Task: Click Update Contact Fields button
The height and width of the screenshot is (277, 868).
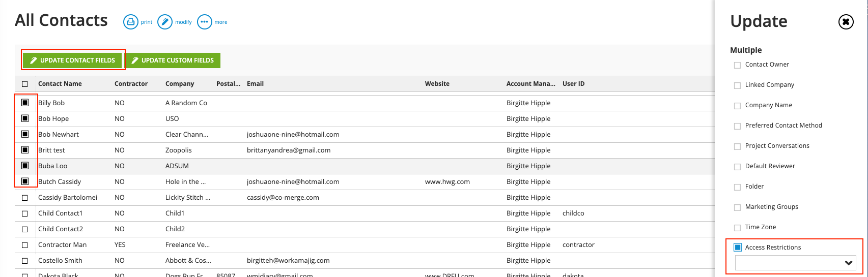Action: click(73, 60)
